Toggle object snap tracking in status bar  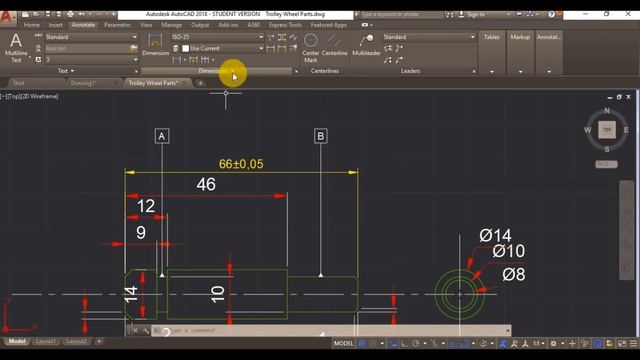(x=453, y=344)
